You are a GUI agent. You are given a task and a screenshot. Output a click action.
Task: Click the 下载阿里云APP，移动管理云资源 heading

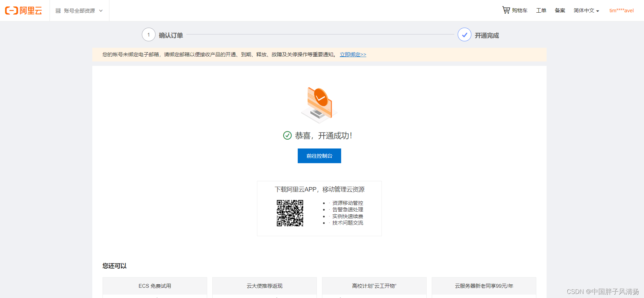(x=319, y=189)
